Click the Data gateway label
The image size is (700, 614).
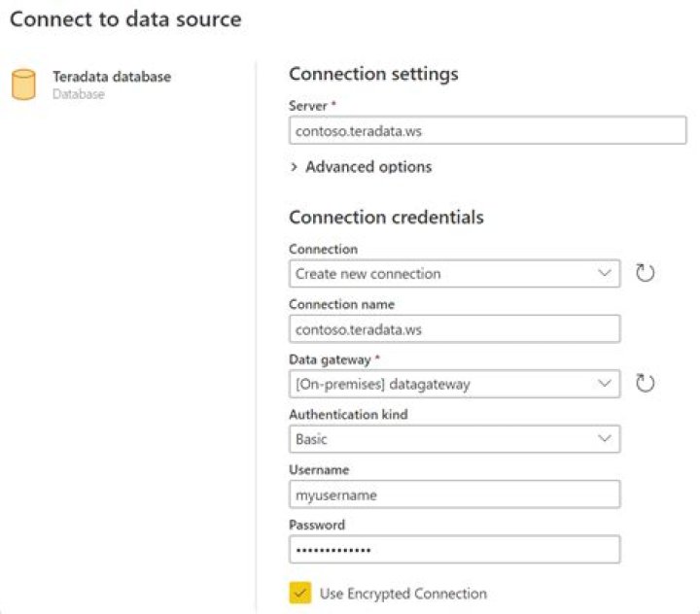coord(330,359)
